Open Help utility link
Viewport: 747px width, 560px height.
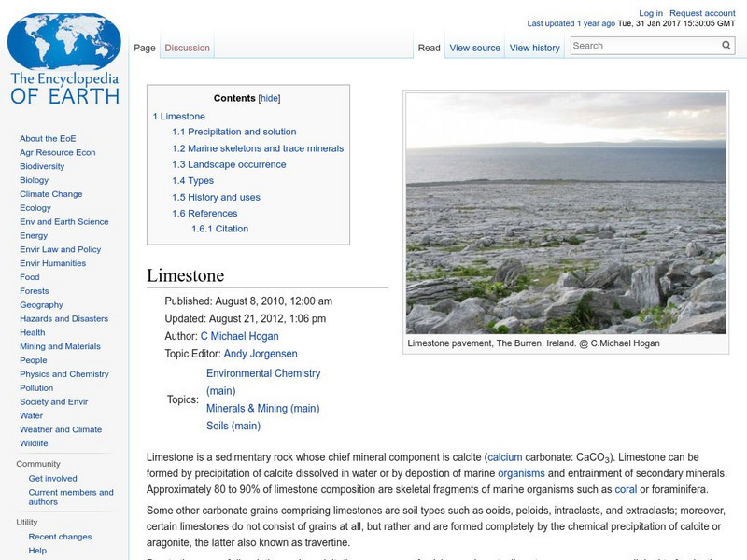click(37, 551)
